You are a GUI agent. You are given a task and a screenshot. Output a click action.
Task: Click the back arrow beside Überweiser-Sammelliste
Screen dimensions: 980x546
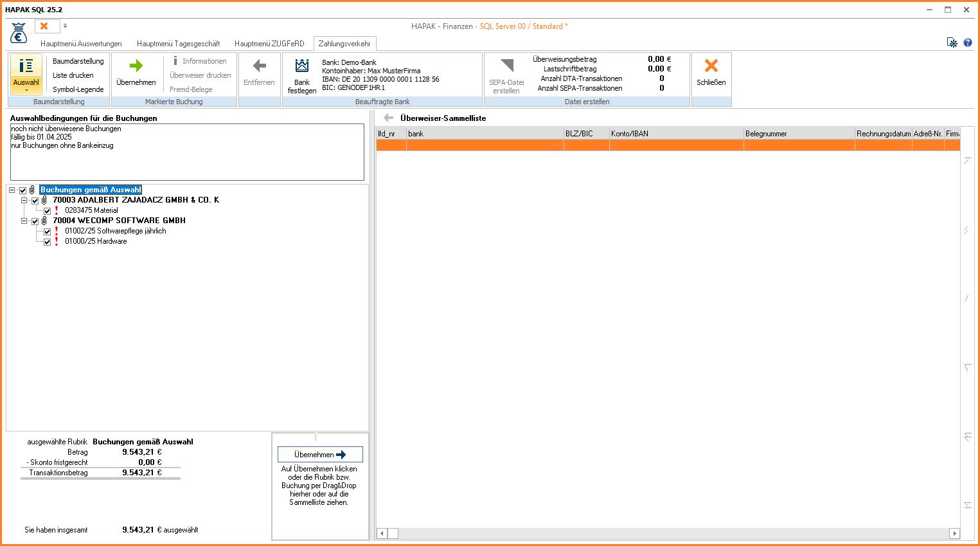[x=388, y=118]
